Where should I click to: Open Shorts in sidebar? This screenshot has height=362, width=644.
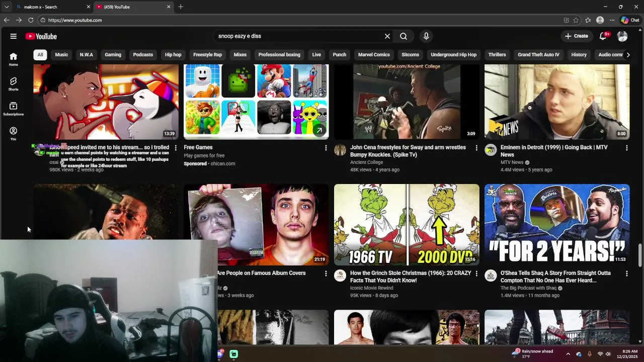13,84
